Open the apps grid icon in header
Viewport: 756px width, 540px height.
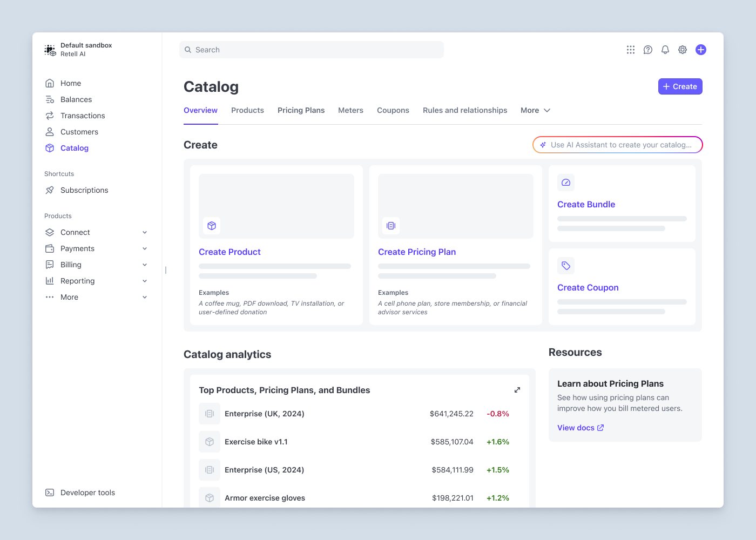631,50
